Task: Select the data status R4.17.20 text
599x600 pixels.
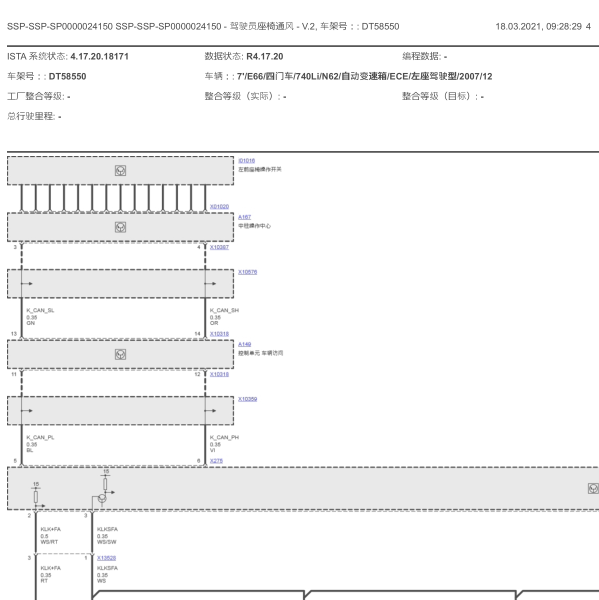Action: click(x=264, y=57)
